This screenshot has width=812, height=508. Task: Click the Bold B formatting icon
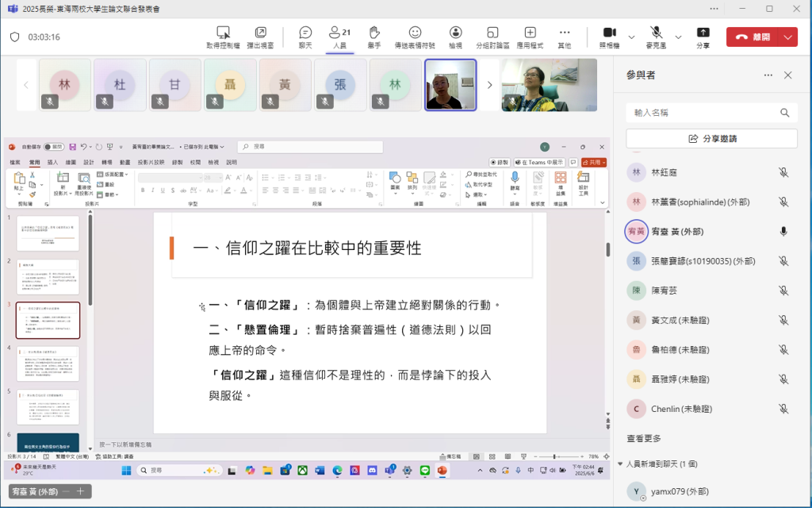[x=143, y=190]
